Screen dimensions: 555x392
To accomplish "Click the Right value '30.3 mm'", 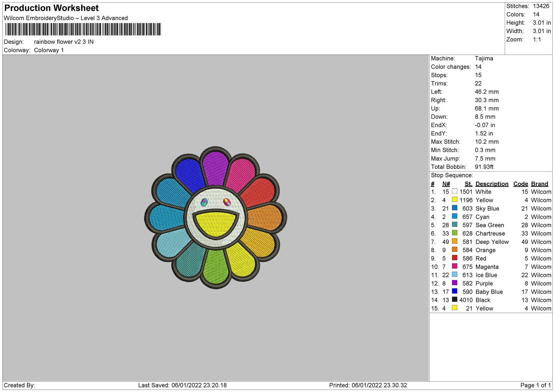I will [487, 100].
